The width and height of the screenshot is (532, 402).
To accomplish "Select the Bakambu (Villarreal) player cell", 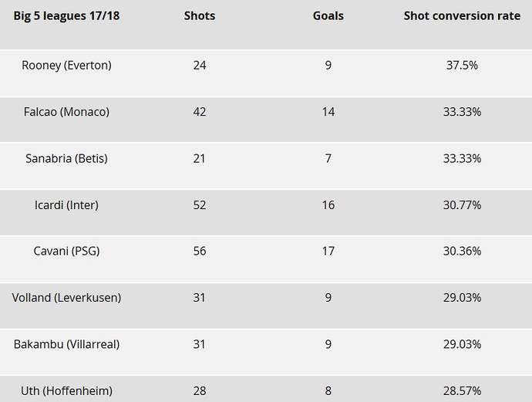I will (x=66, y=344).
